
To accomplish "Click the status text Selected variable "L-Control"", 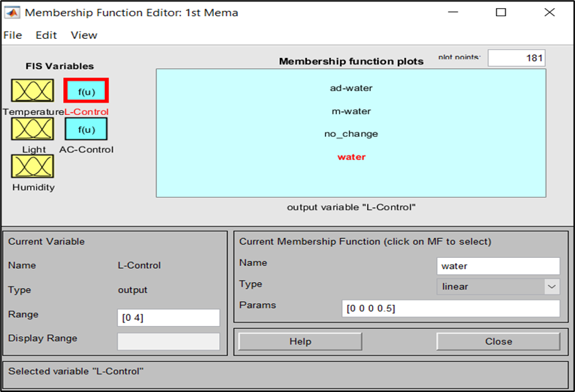I will pyautogui.click(x=76, y=371).
